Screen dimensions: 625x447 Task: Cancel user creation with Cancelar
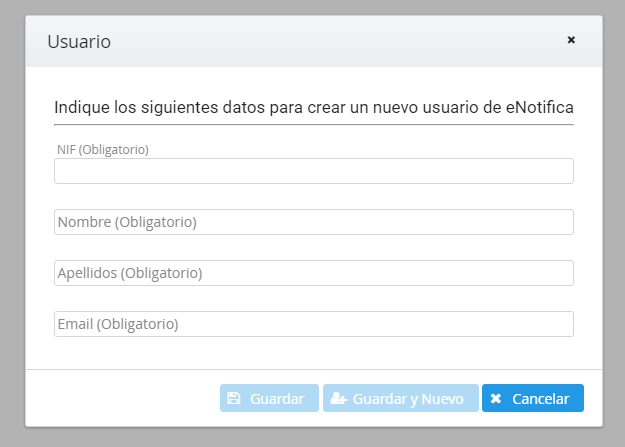pyautogui.click(x=532, y=398)
